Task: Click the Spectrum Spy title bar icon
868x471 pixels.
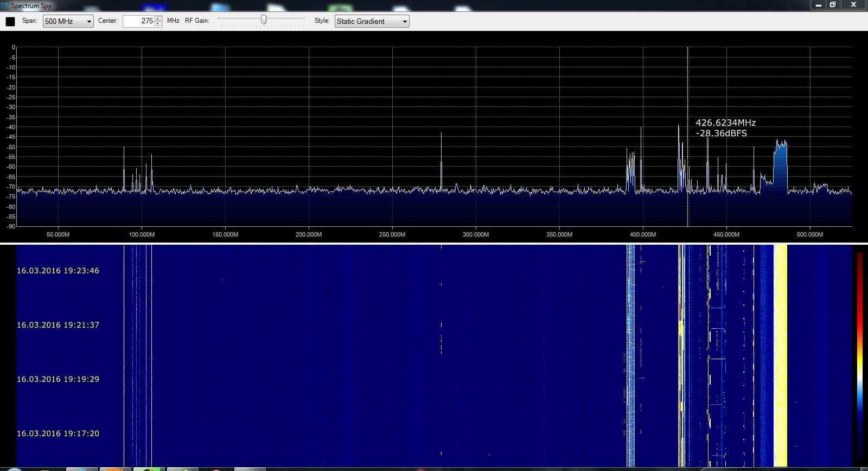Action: [5, 5]
